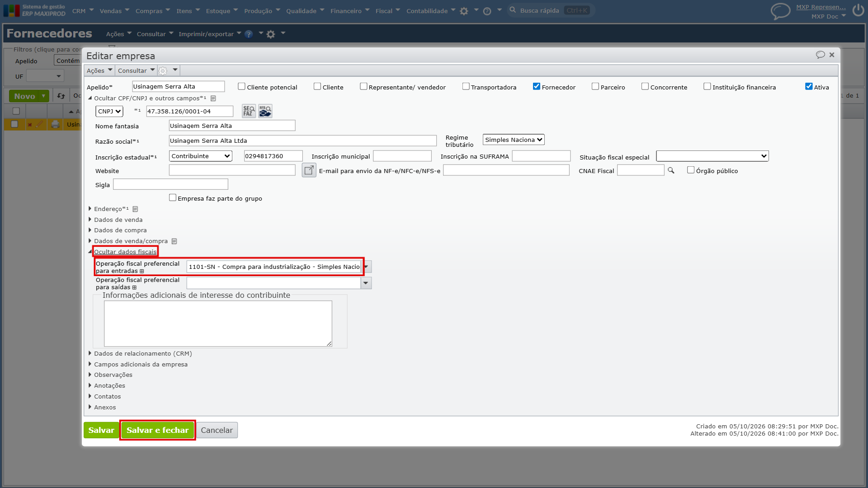The image size is (868, 488).
Task: Enable Cliente potencial checkbox
Action: click(x=241, y=86)
